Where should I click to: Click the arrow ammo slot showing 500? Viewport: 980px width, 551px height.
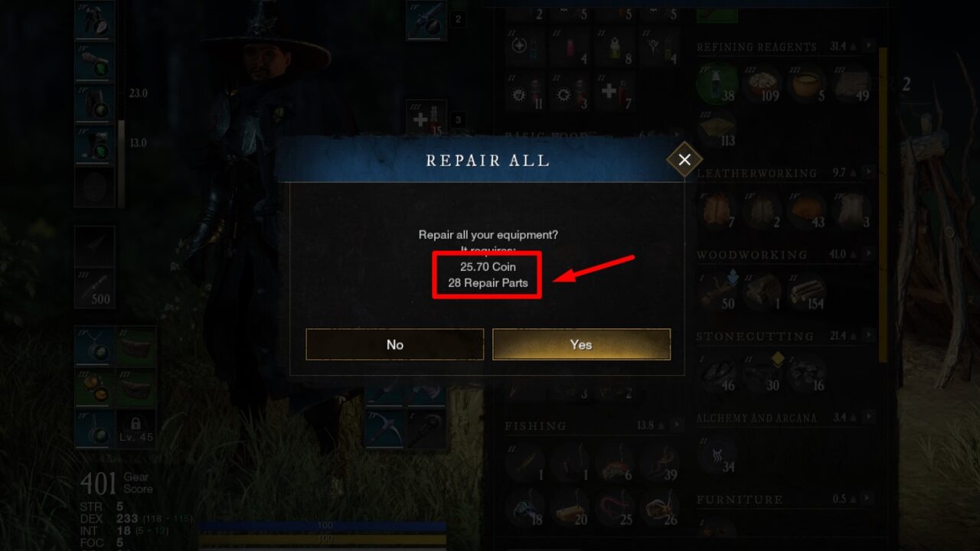pos(95,287)
